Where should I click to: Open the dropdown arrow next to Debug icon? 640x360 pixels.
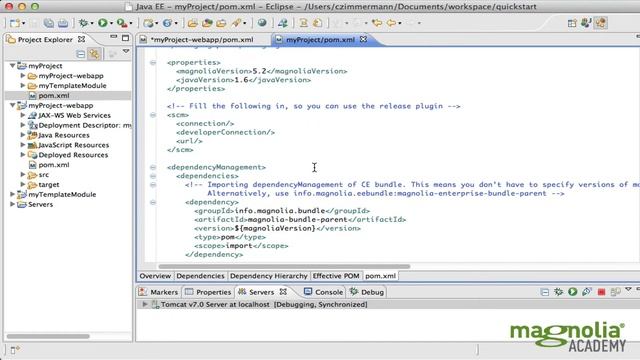click(92, 24)
